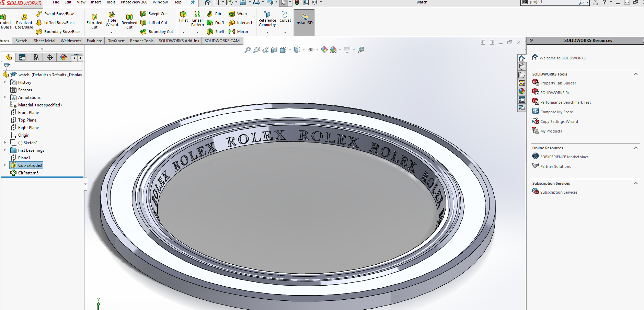Open the FeatureManager design tree tab
The height and width of the screenshot is (310, 644).
pos(9,57)
